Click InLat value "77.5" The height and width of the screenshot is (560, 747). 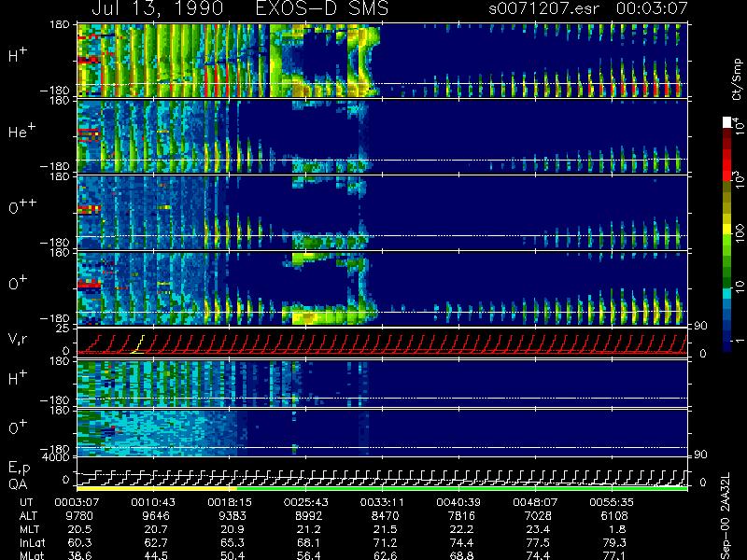[538, 542]
